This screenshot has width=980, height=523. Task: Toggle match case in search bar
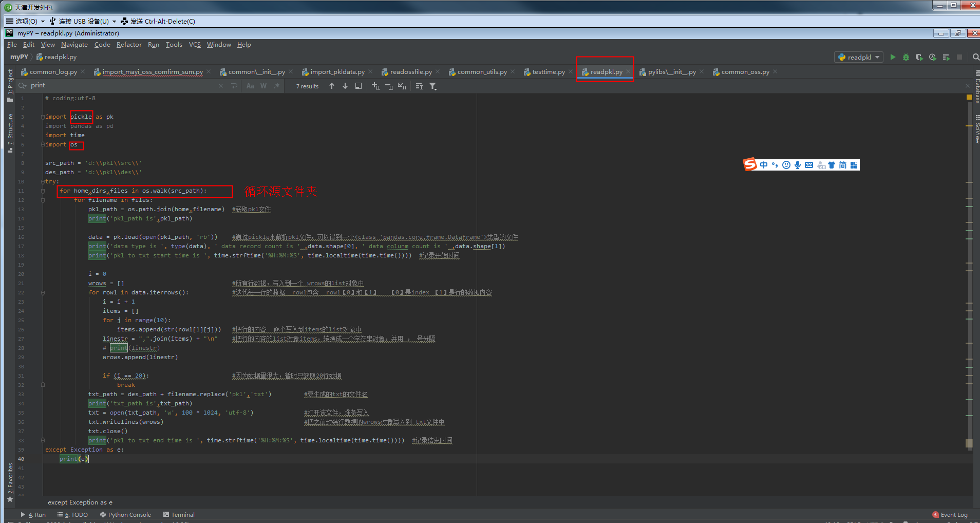pyautogui.click(x=250, y=86)
